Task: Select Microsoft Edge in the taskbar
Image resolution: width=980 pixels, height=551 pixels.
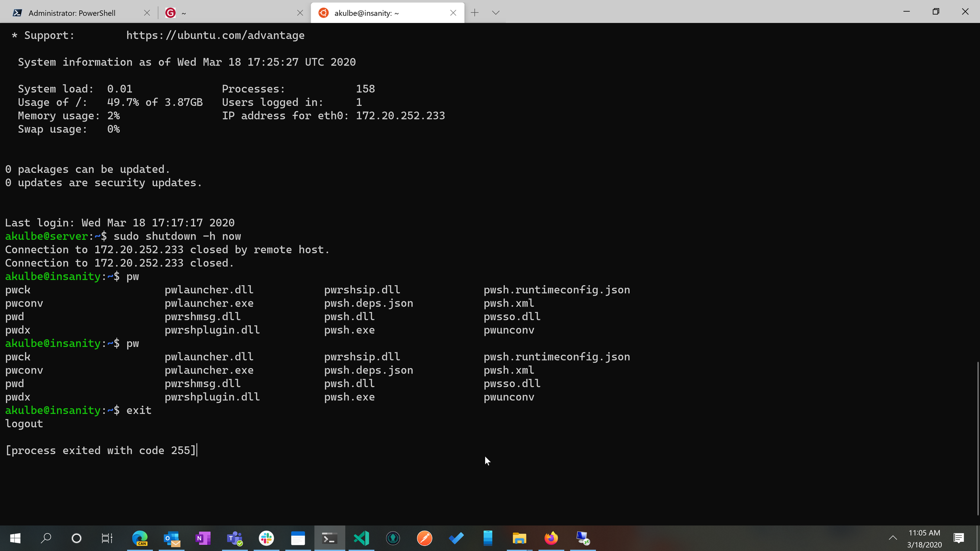Action: pyautogui.click(x=139, y=538)
